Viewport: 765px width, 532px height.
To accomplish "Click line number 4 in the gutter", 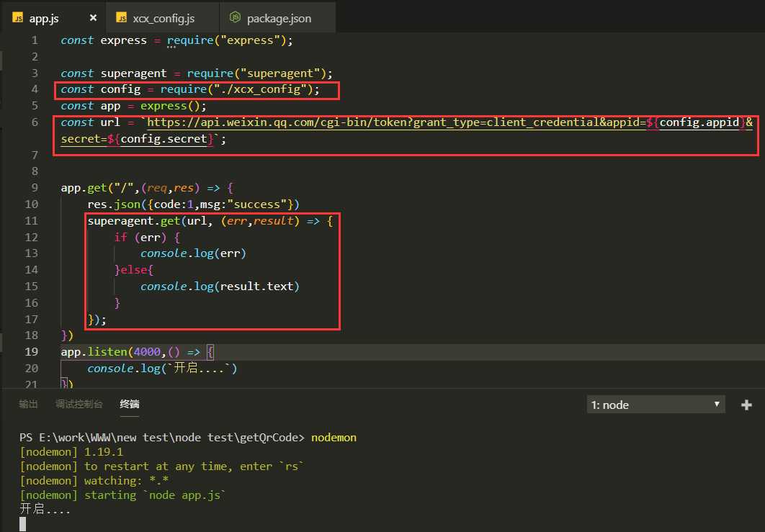I will [x=34, y=89].
